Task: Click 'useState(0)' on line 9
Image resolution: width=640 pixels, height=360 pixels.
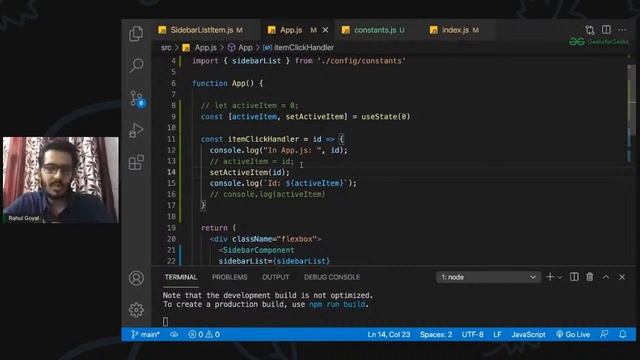Action: pyautogui.click(x=385, y=117)
